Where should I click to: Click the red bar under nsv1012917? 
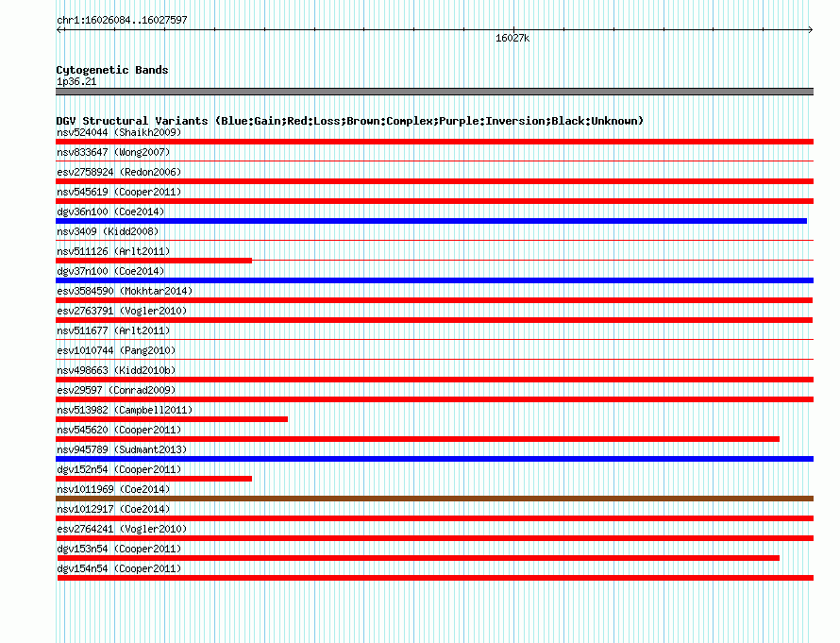coord(434,518)
